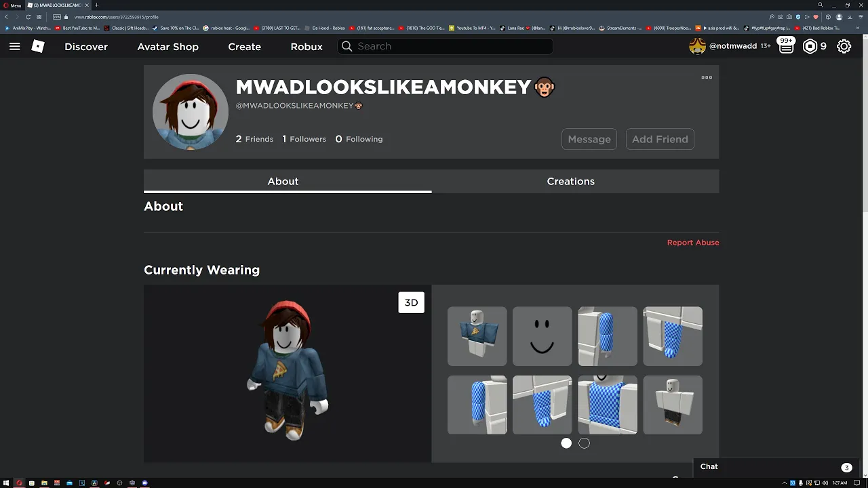Open Create in the top navigation
This screenshot has width=868, height=488.
tap(244, 46)
